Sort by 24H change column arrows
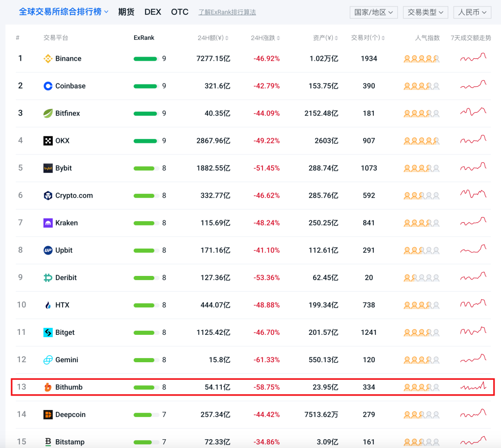Screen dimensions: 501x448 (278, 38)
